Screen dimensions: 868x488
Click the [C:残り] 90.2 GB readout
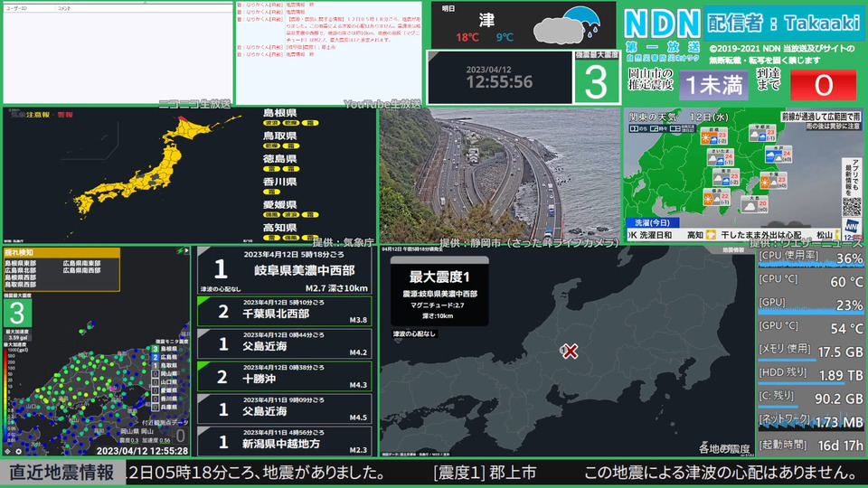click(810, 399)
